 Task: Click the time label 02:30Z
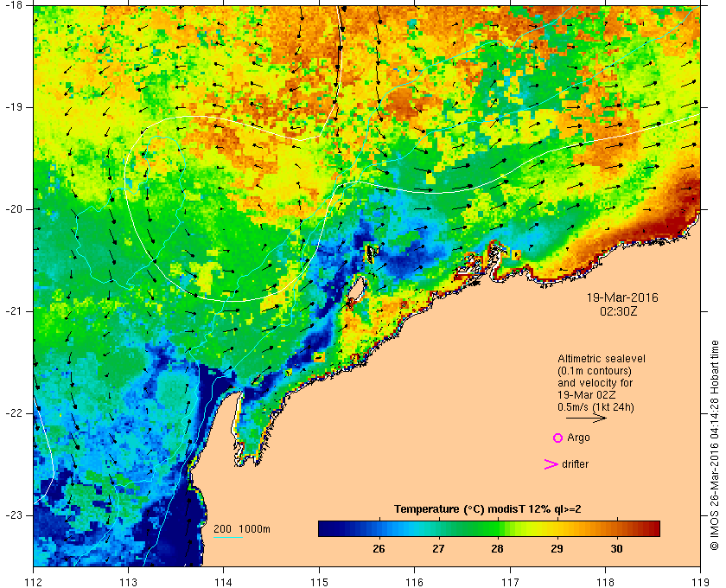619,312
